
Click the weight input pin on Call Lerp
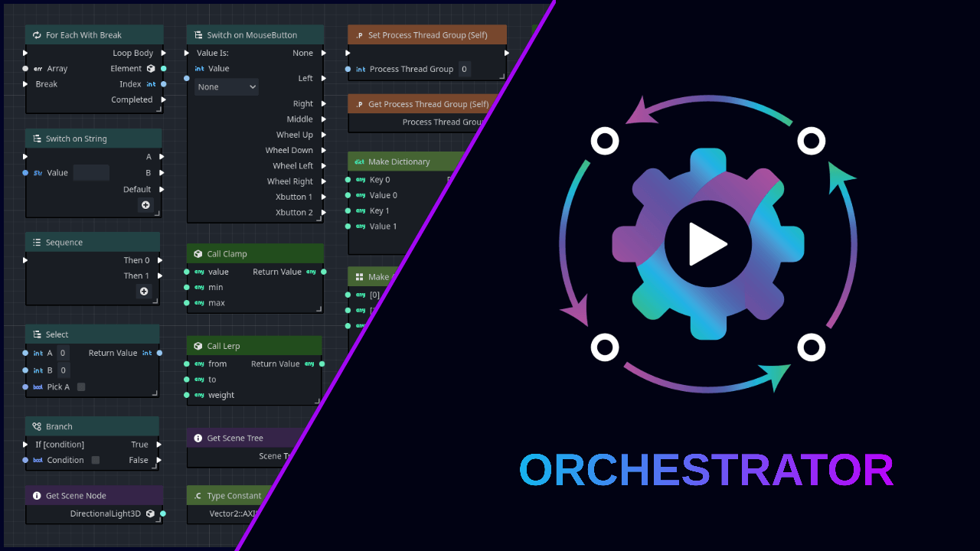coord(187,395)
